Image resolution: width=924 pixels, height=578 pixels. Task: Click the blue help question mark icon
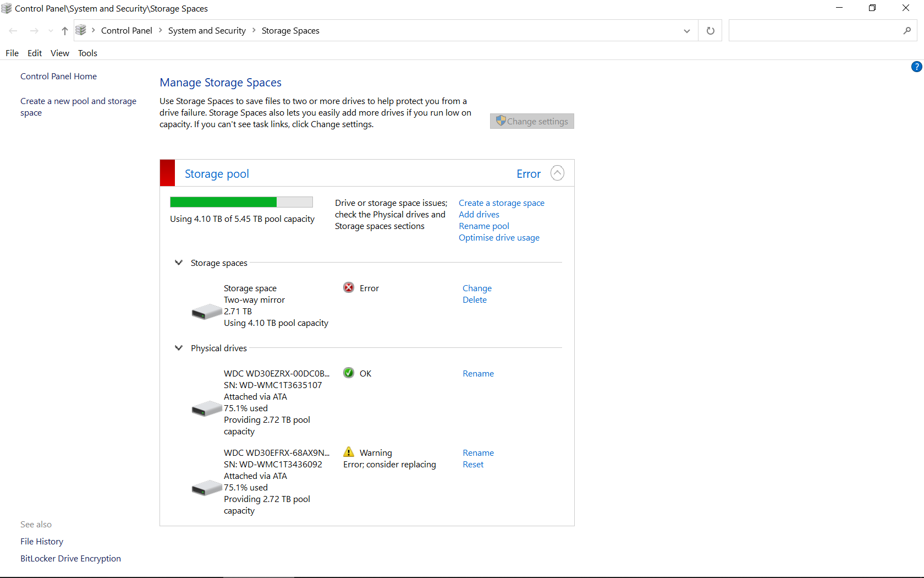(x=916, y=67)
